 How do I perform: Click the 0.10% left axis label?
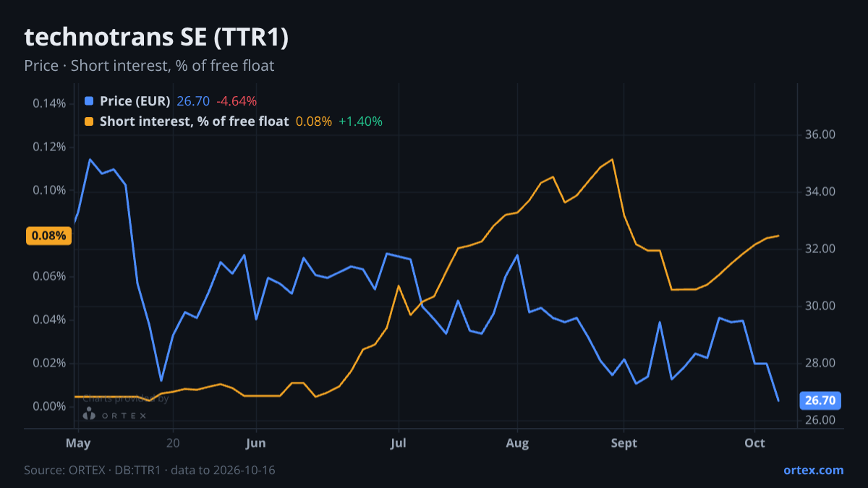click(x=49, y=190)
